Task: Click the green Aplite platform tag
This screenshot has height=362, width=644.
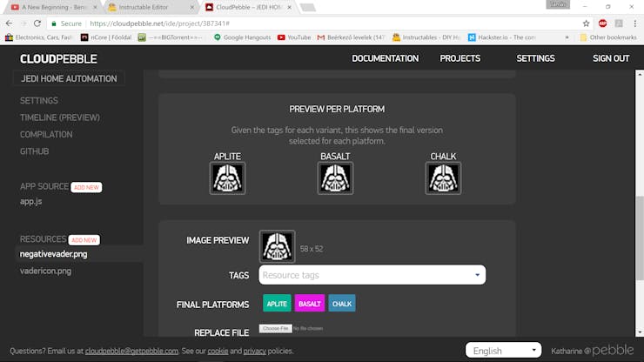Action: point(277,304)
